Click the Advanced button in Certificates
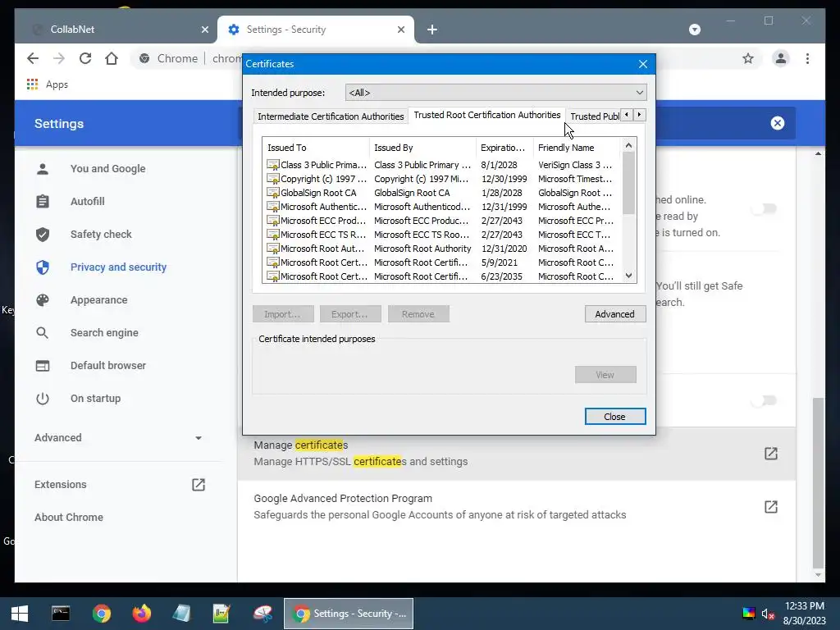Image resolution: width=840 pixels, height=630 pixels. 615,314
